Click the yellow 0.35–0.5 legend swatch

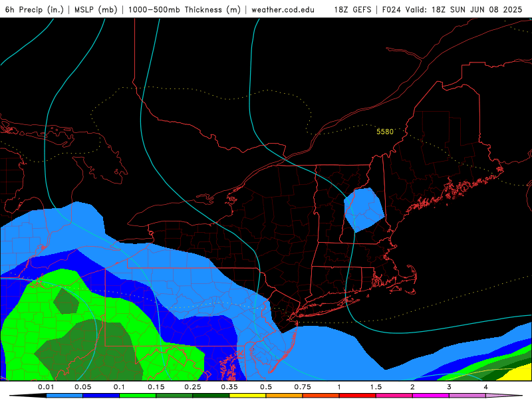(247, 396)
